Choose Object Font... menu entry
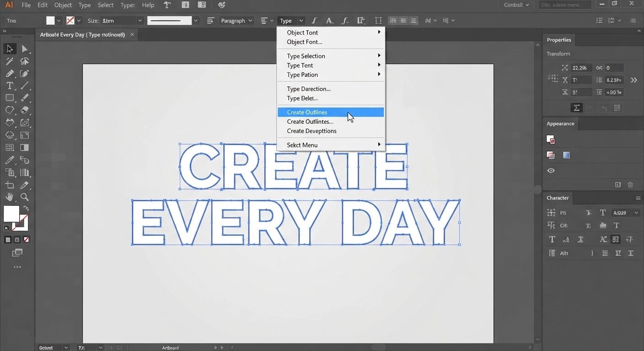 click(331, 42)
